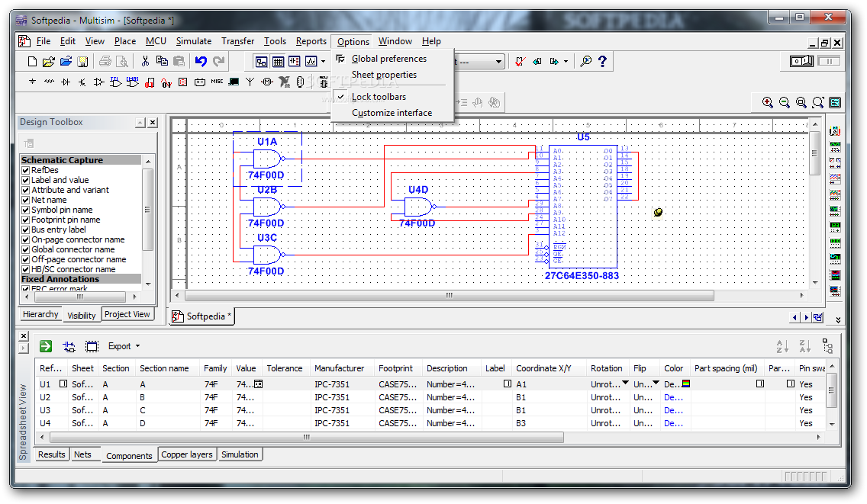Toggle Attribute and variant checkbox
The height and width of the screenshot is (504, 867).
[x=25, y=190]
